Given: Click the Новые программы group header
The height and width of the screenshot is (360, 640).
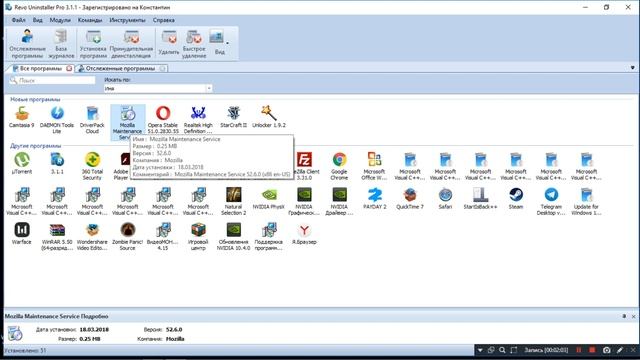Looking at the screenshot, I should tap(35, 99).
